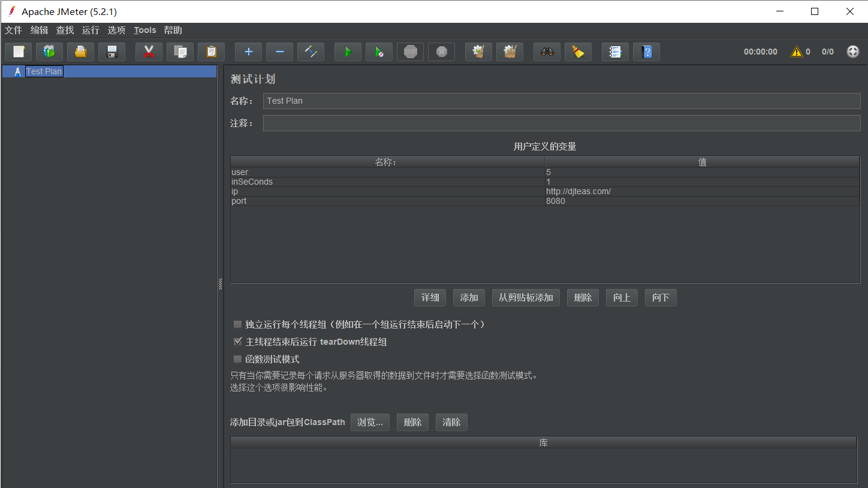The height and width of the screenshot is (488, 868).
Task: Open the 文件 menu
Action: point(13,30)
